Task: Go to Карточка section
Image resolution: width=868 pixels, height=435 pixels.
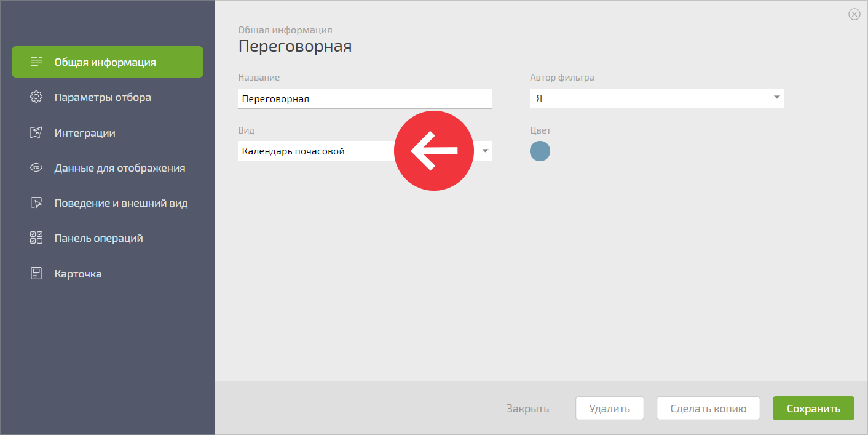Action: [x=108, y=273]
